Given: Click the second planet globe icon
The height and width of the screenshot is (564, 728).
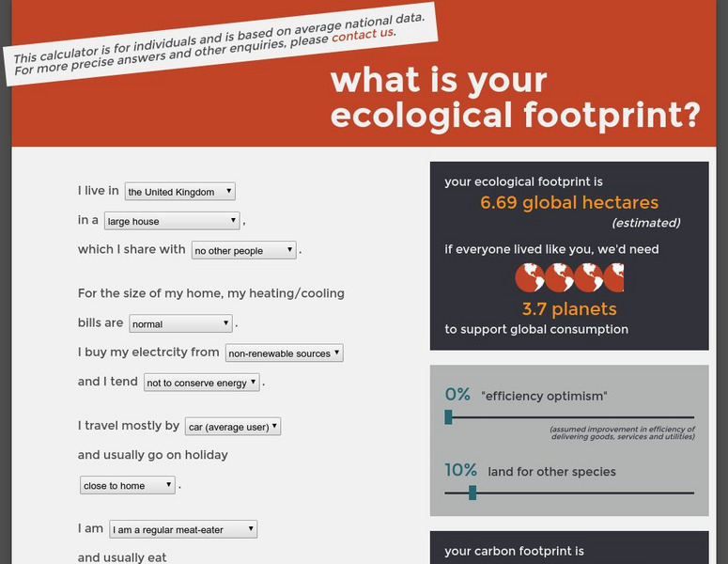Looking at the screenshot, I should (559, 277).
